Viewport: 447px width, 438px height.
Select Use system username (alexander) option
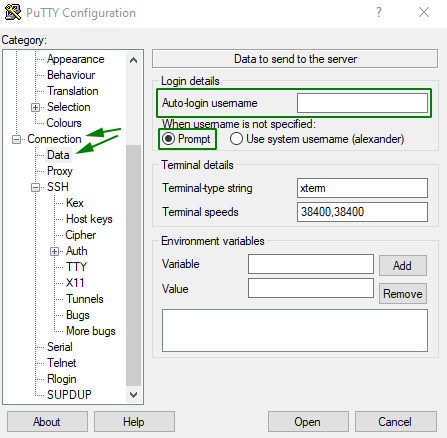pyautogui.click(x=236, y=139)
